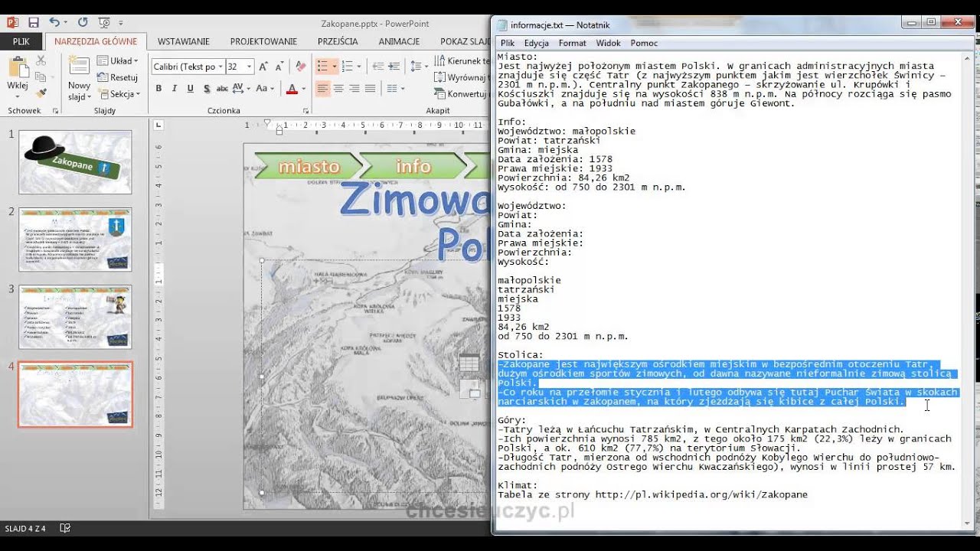
Task: Start slideshow from beginning via toolbar icon
Action: point(104,23)
